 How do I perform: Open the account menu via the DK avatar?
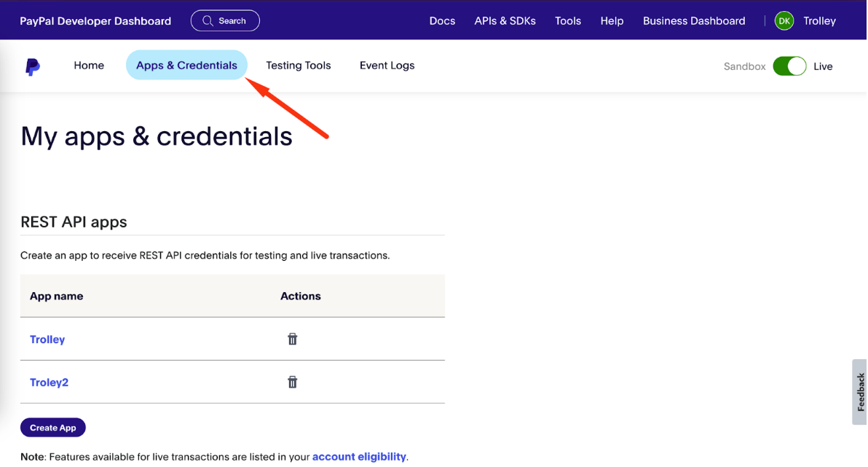(784, 20)
